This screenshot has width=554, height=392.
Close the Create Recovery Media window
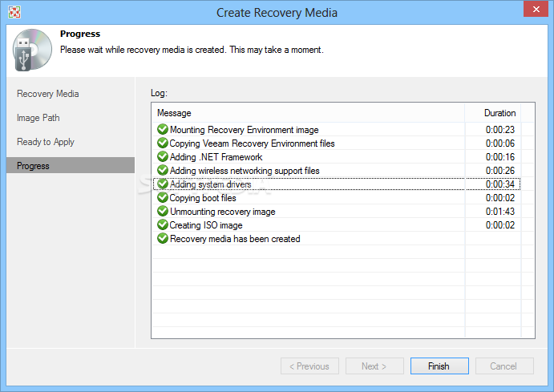pyautogui.click(x=536, y=9)
